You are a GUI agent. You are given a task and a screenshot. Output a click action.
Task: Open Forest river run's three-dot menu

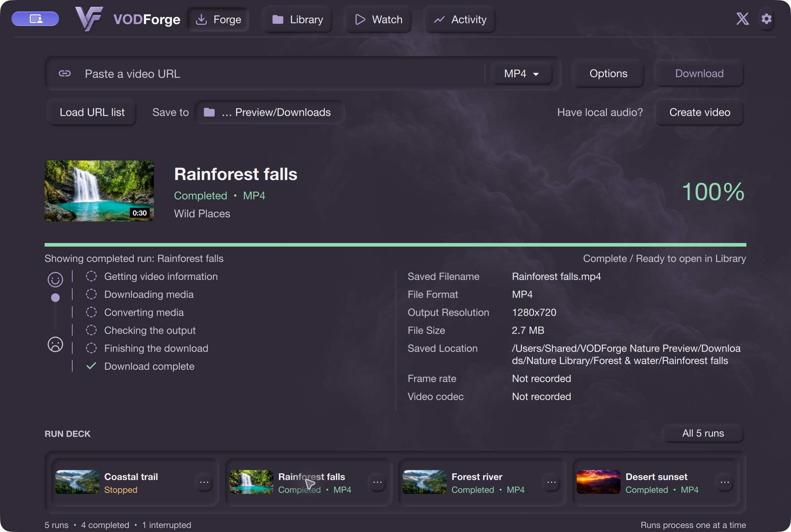pyautogui.click(x=552, y=482)
